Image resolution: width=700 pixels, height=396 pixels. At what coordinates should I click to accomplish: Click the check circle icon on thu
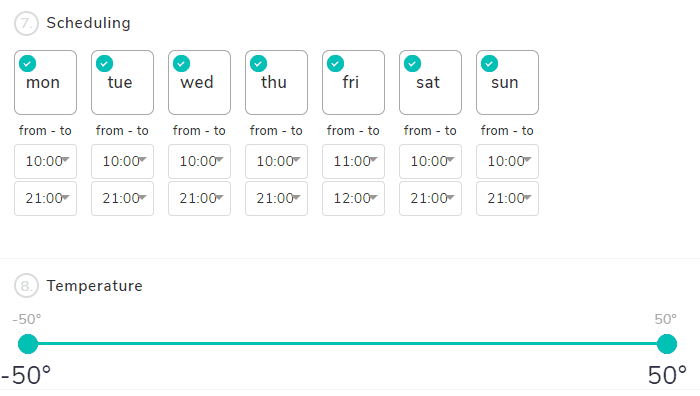click(x=258, y=64)
